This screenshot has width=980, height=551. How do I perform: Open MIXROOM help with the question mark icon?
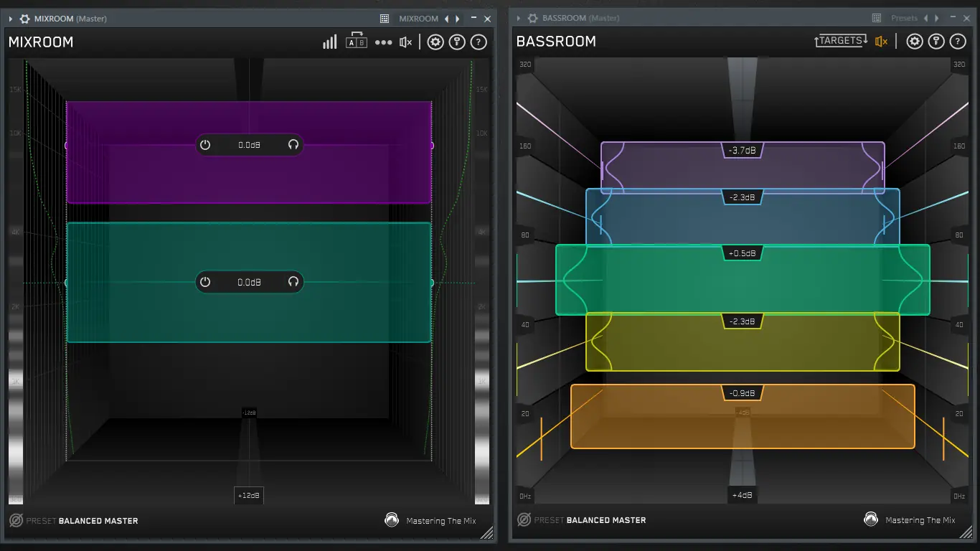(x=479, y=42)
